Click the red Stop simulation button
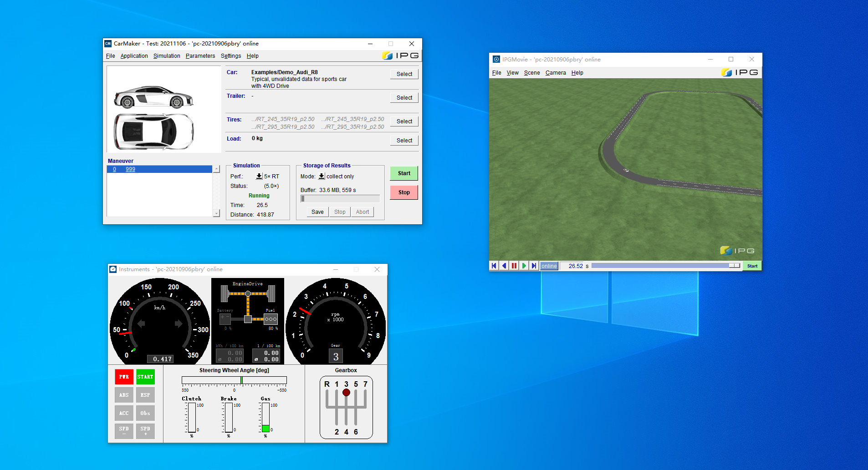 [404, 192]
